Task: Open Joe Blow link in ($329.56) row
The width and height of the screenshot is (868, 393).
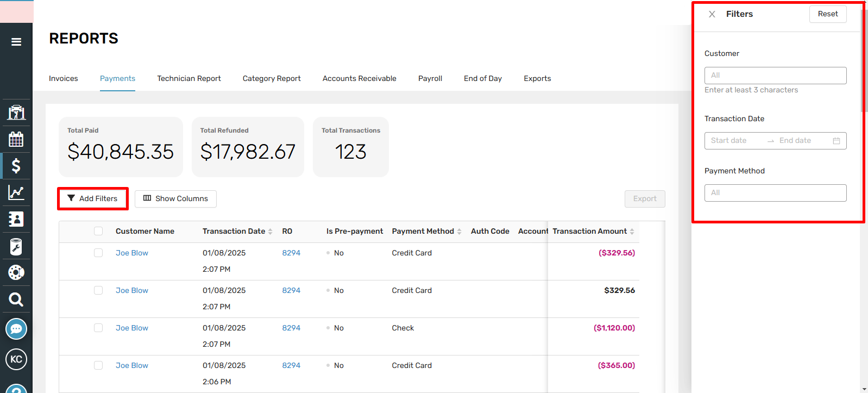Action: pos(132,253)
